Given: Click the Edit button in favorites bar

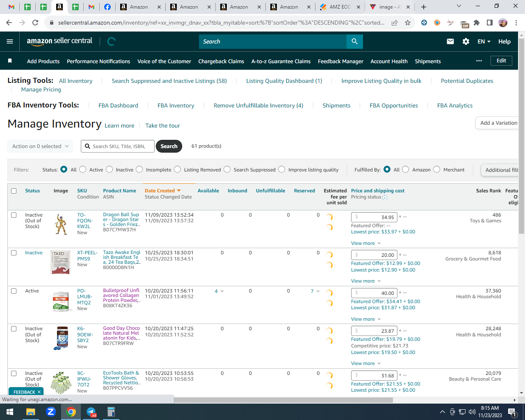Looking at the screenshot, I should click(501, 61).
